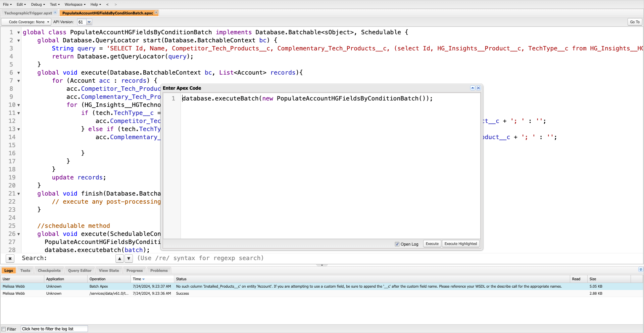Switch to the Progress tab
This screenshot has width=644, height=333.
click(135, 270)
